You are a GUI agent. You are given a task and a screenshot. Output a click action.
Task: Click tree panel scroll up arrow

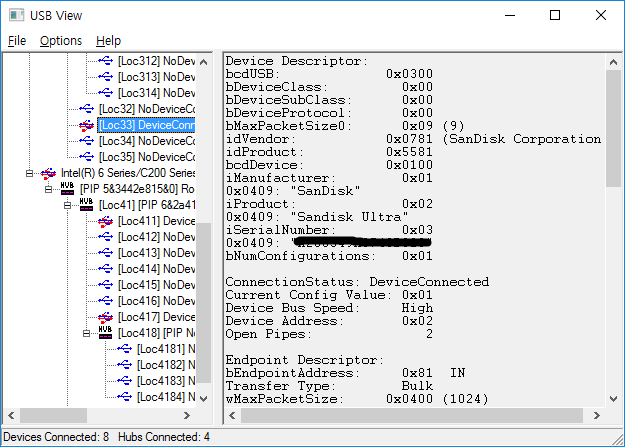coord(204,62)
